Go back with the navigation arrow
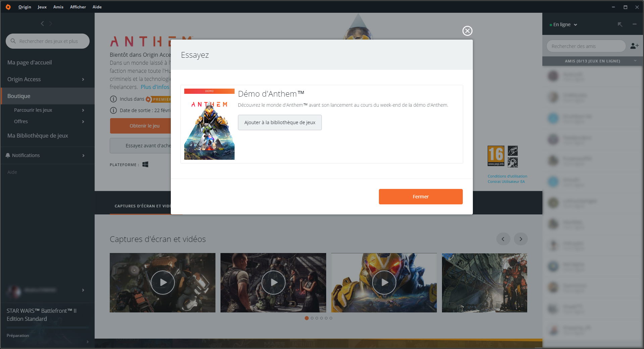 click(x=42, y=23)
